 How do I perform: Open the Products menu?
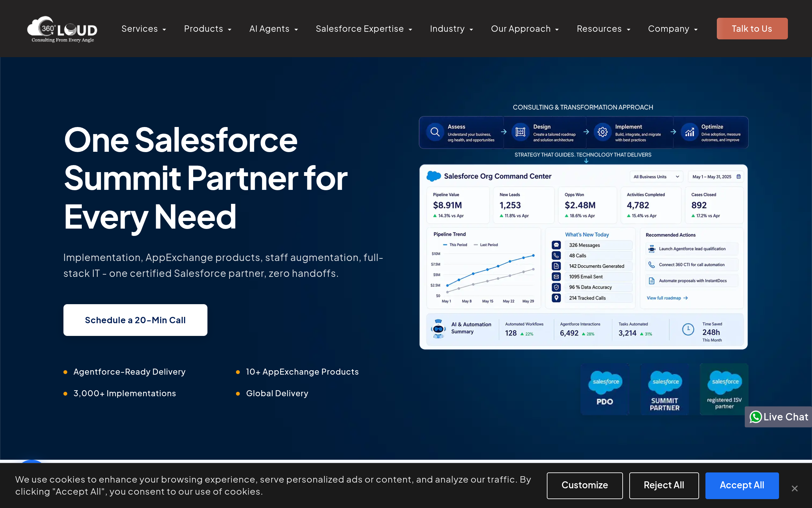(x=203, y=29)
